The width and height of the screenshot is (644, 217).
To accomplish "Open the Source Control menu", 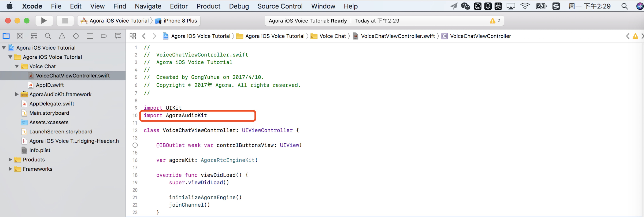I will (x=280, y=6).
